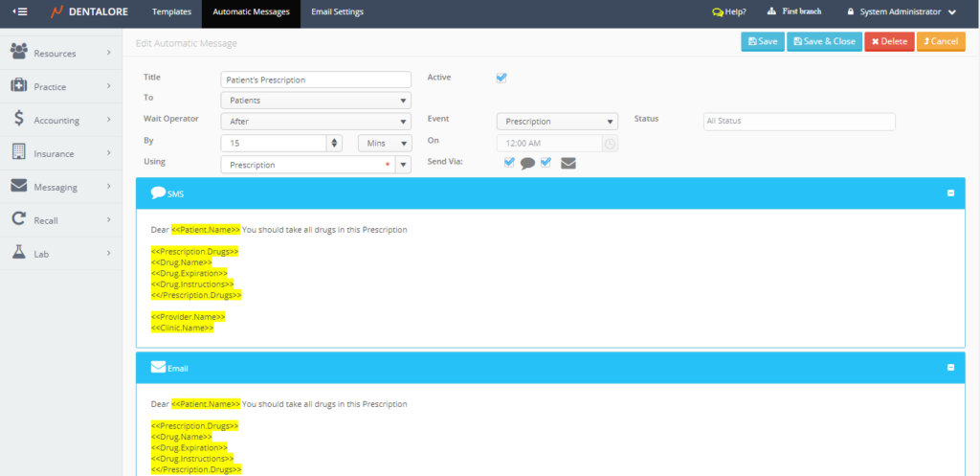Click the Accounting dollar sign icon
The width and height of the screenshot is (980, 476).
[x=18, y=120]
